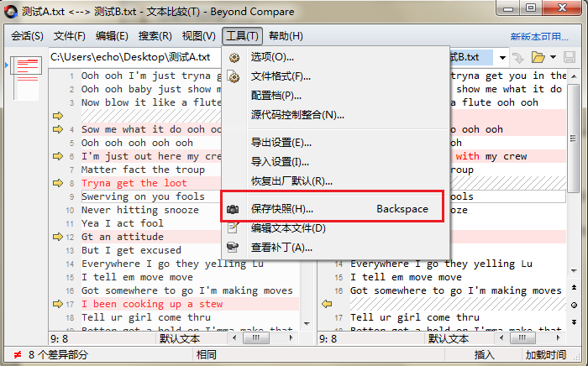Click the right pane's save disk icon
Screen dimensions: 588x366
pyautogui.click(x=570, y=57)
